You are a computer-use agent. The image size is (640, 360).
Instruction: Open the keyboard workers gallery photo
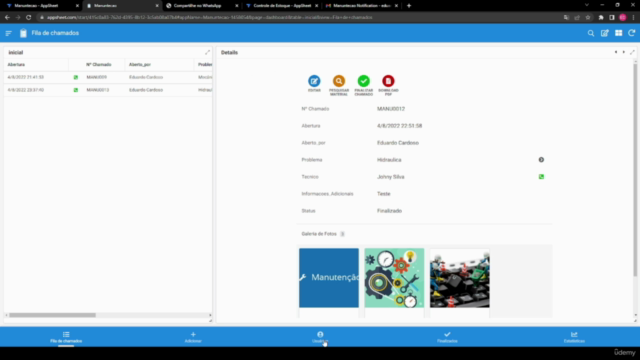coord(460,278)
